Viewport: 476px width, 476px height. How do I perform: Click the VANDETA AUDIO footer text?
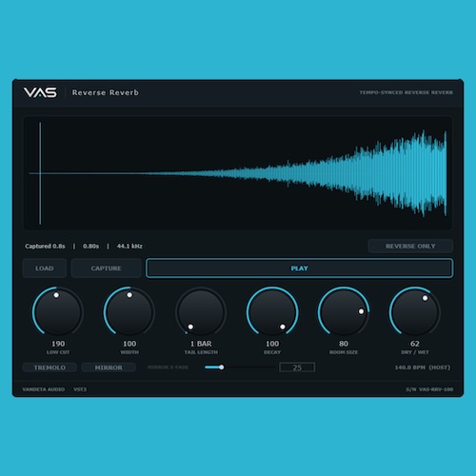click(44, 389)
